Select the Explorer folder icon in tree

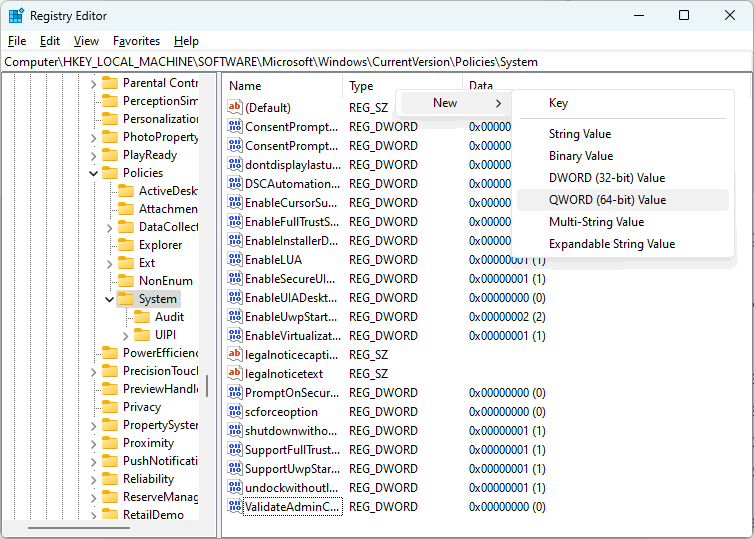126,245
